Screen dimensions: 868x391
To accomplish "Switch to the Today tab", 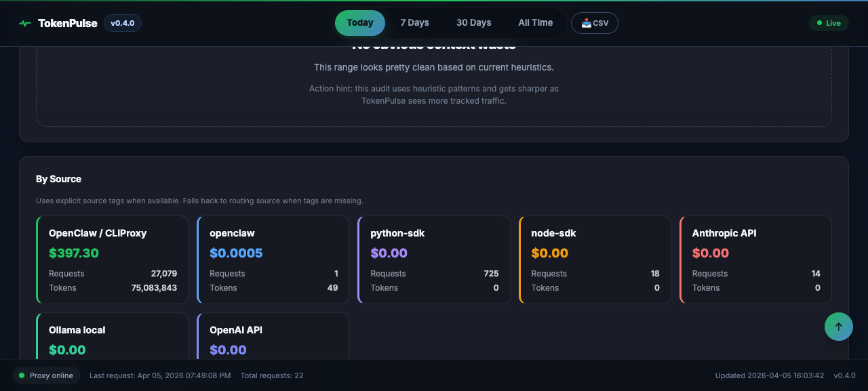I will click(359, 22).
